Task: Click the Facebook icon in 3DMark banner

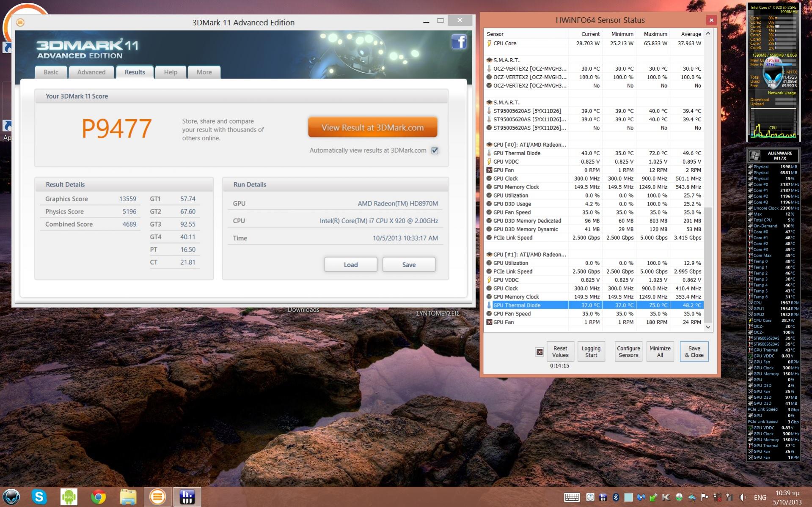Action: click(459, 41)
